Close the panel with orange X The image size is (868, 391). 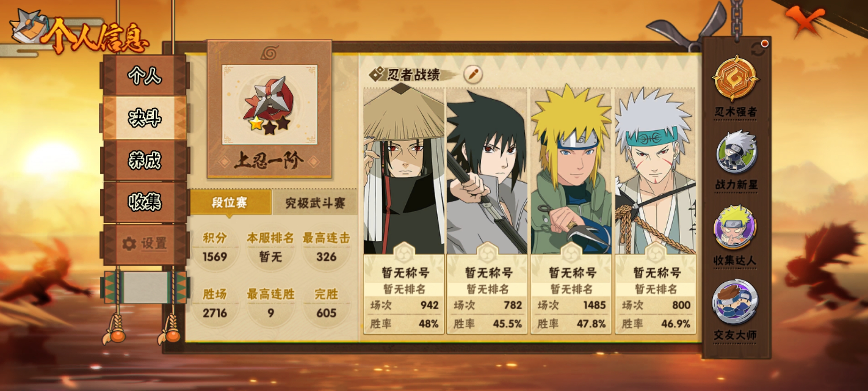pyautogui.click(x=805, y=22)
